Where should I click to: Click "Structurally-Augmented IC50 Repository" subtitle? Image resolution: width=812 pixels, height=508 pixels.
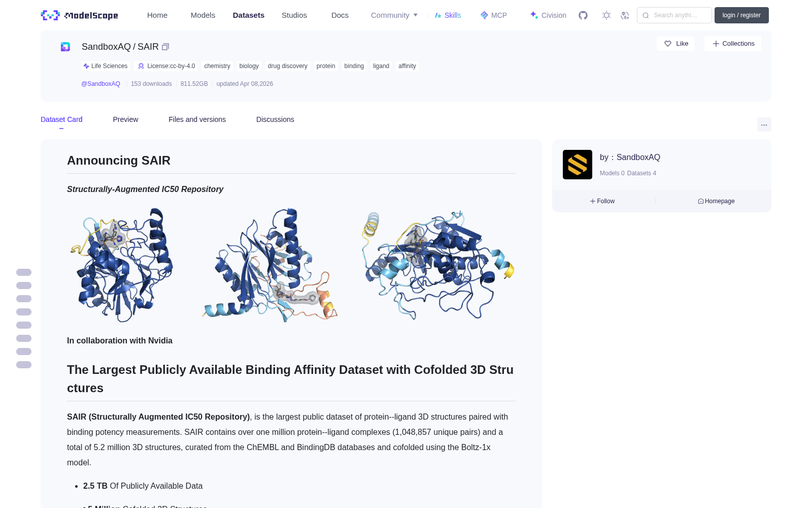(145, 189)
